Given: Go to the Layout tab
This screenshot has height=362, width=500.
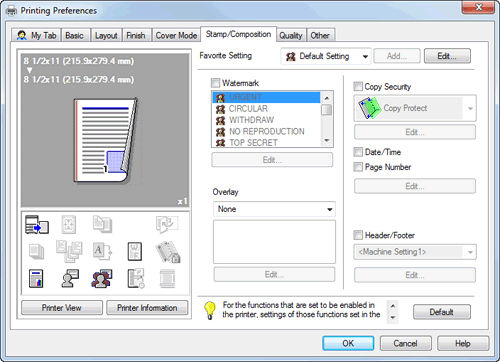Looking at the screenshot, I should [106, 35].
